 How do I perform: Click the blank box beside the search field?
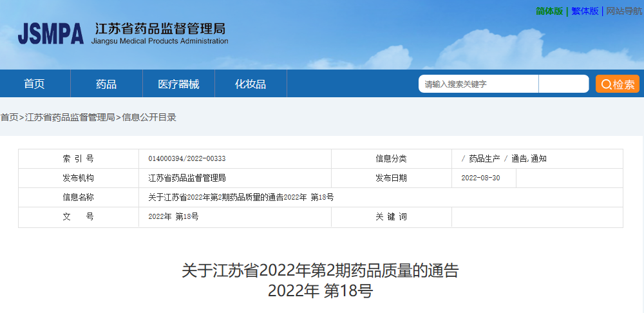[563, 84]
